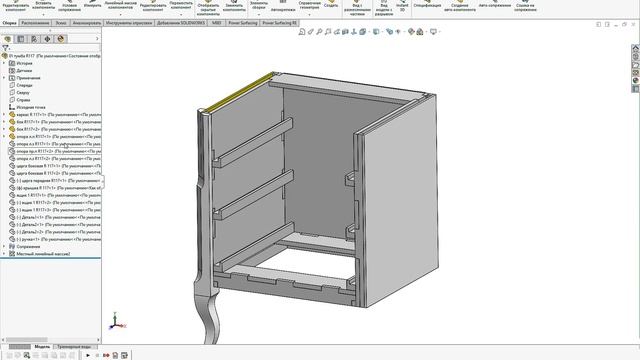Click the Apply Scene icon

click(420, 31)
